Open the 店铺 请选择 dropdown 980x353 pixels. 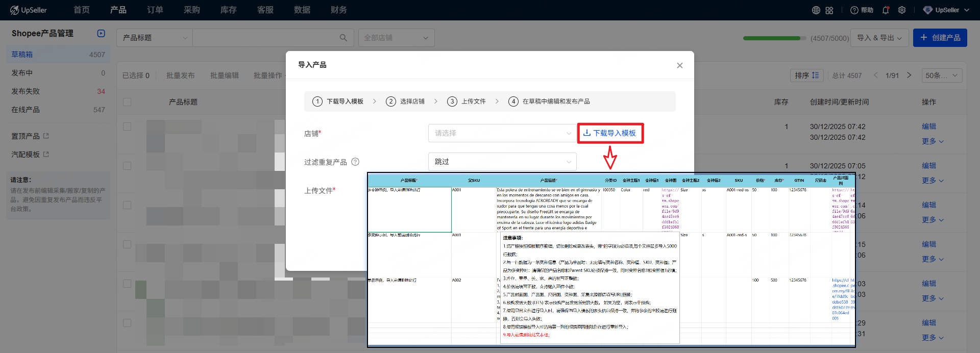click(502, 133)
